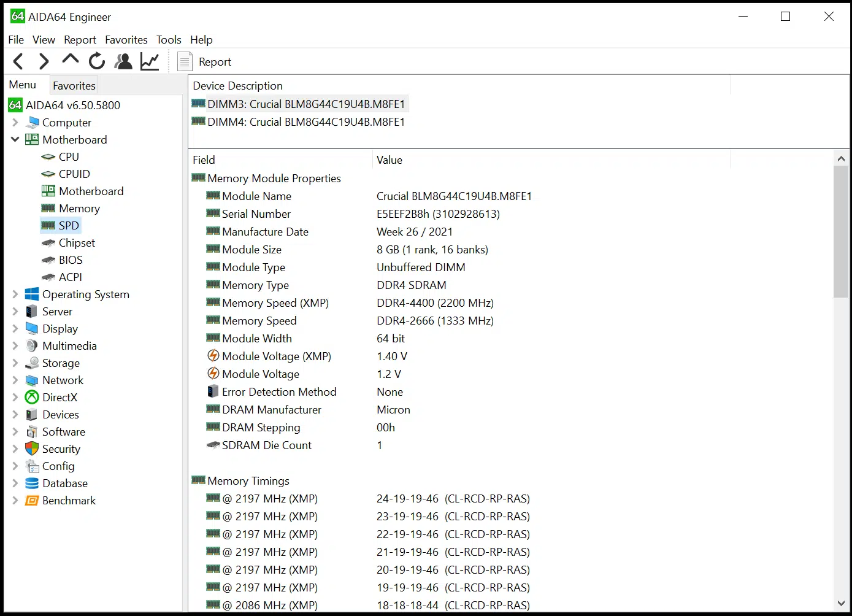Screen dimensions: 852x616
Task: Open the File menu
Action: pyautogui.click(x=16, y=40)
